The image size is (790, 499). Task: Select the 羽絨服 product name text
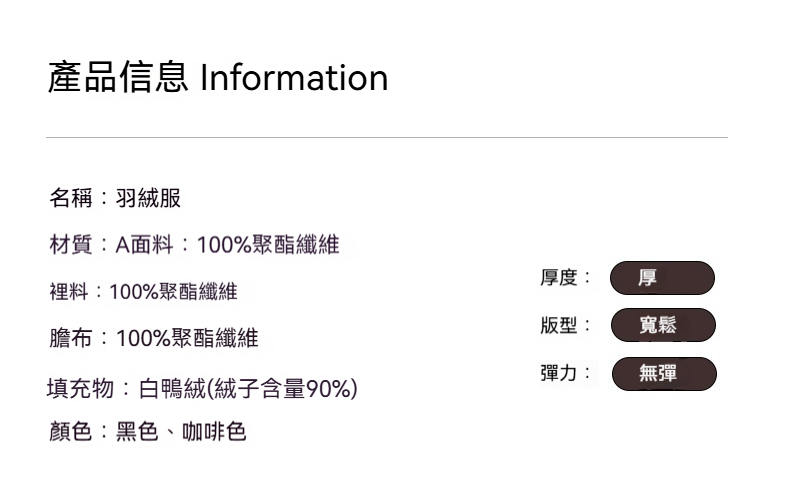[x=149, y=198]
